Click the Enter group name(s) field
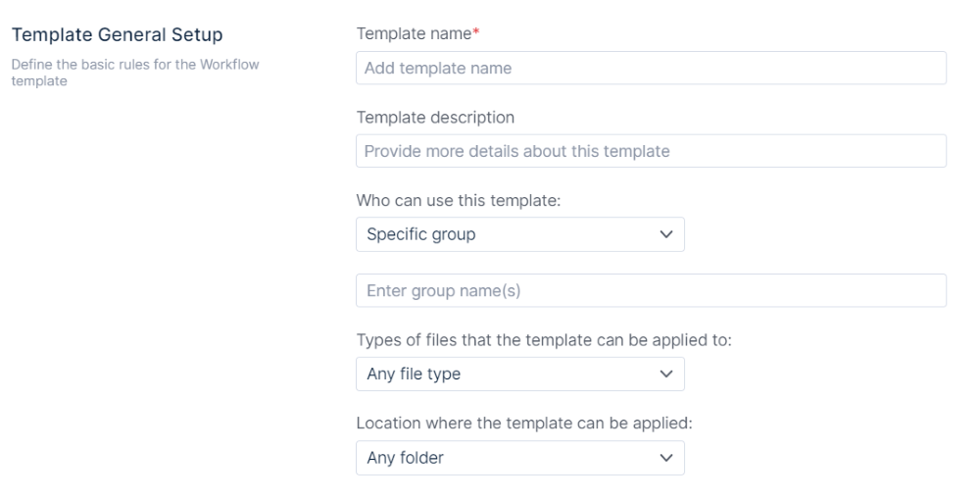This screenshot has width=980, height=500. (x=651, y=290)
